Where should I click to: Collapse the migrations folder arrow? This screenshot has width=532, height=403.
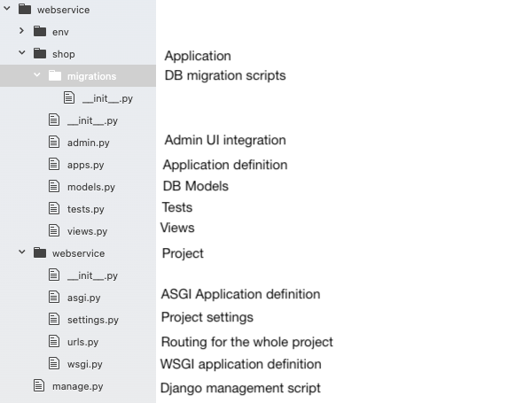tap(37, 76)
